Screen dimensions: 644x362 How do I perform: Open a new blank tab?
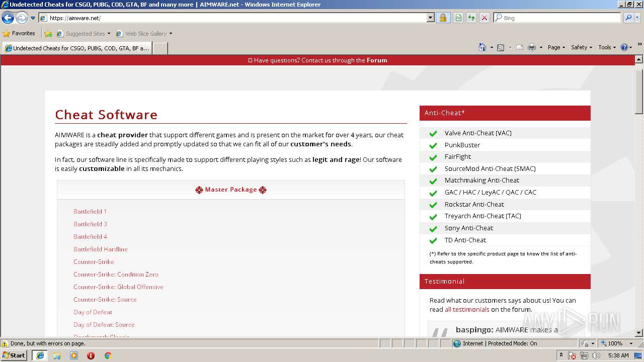pos(160,48)
